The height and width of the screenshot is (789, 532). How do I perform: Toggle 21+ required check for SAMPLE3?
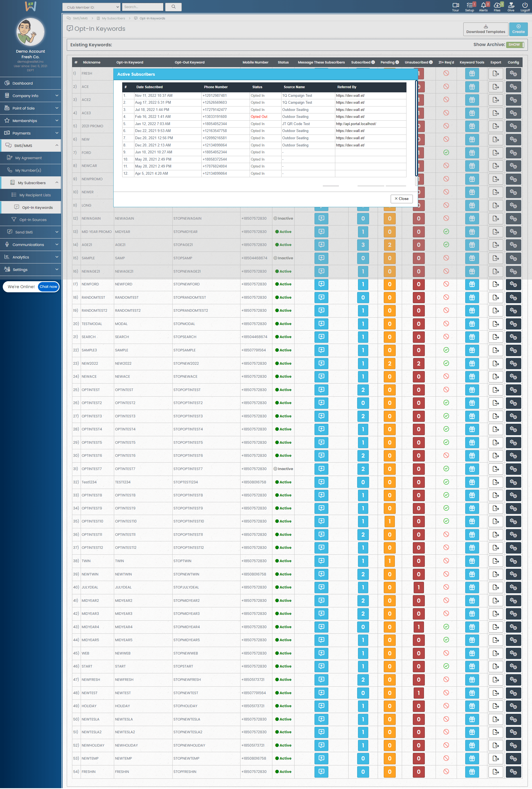click(446, 350)
